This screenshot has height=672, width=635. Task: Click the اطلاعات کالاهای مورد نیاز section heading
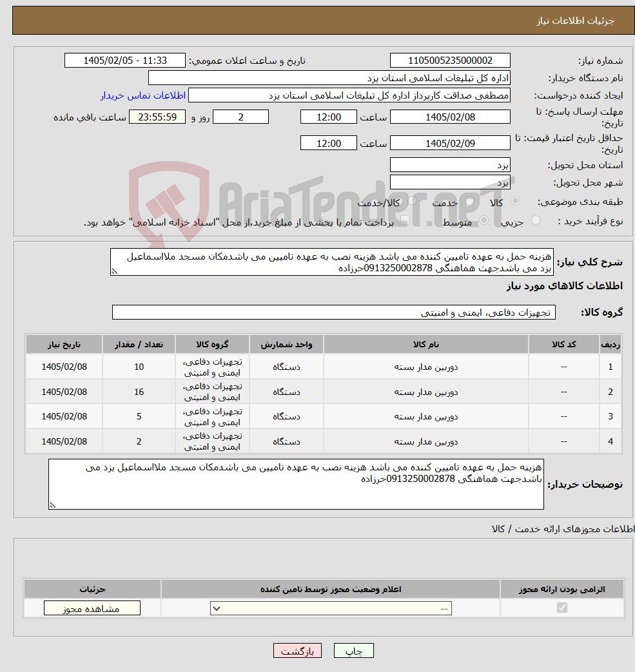tap(565, 286)
